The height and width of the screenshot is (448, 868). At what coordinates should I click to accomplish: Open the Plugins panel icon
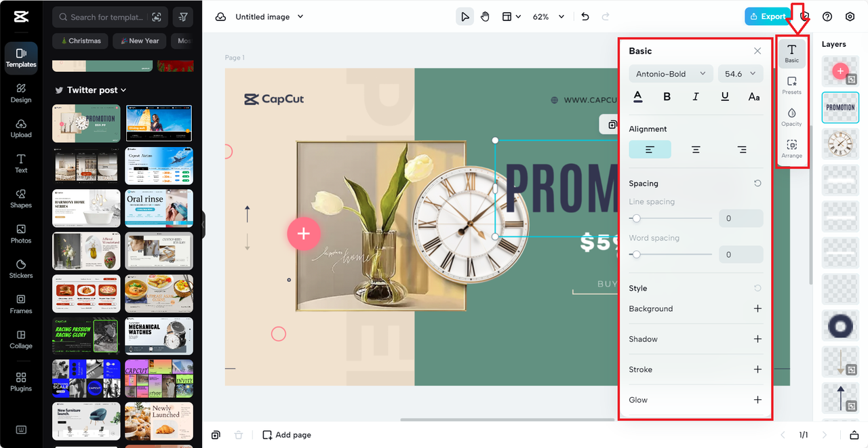tap(21, 382)
